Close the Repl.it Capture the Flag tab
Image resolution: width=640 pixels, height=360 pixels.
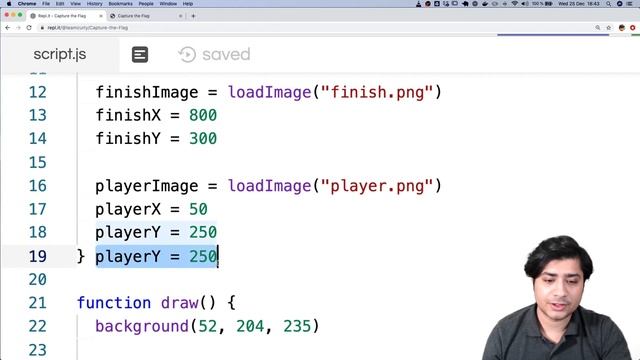(101, 16)
